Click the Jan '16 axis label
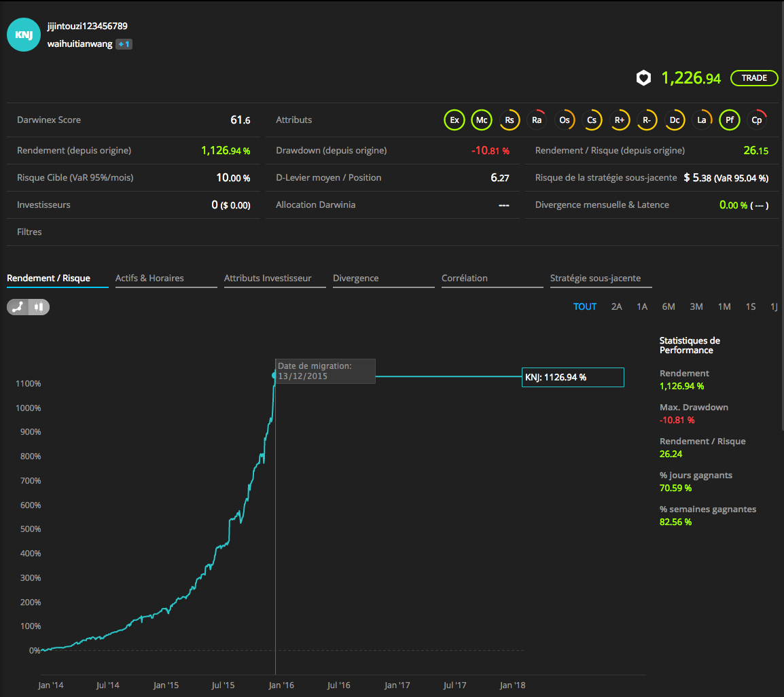 [281, 685]
